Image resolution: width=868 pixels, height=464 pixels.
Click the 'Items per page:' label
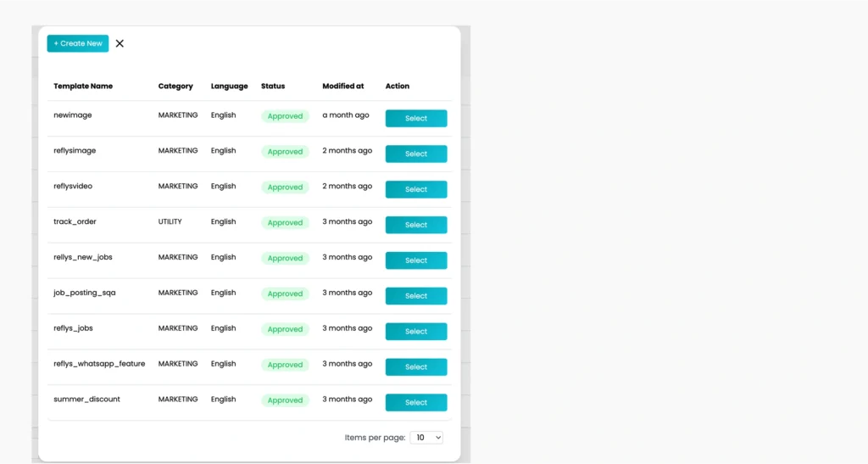tap(375, 438)
